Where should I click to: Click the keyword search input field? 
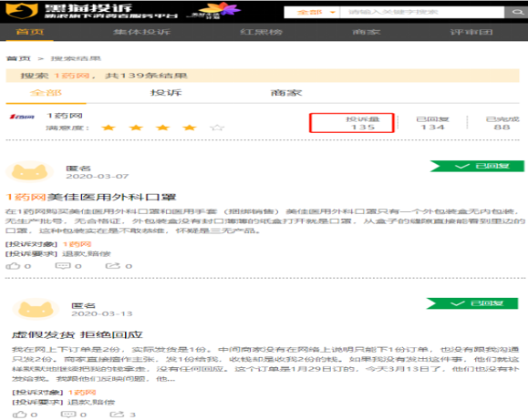click(x=422, y=13)
